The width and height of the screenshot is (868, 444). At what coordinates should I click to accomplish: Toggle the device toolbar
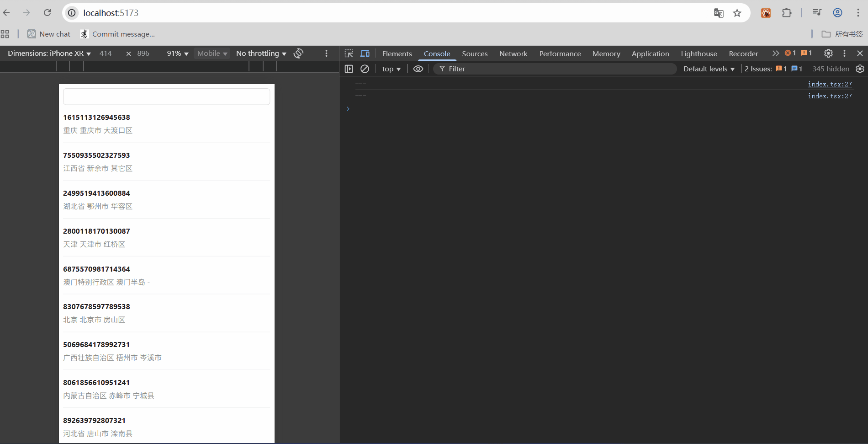[365, 53]
